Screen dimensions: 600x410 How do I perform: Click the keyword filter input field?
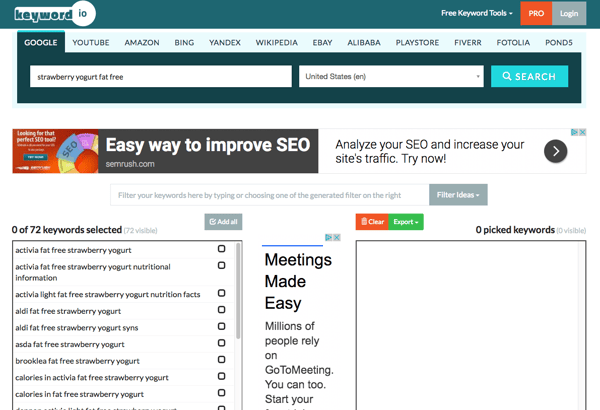pyautogui.click(x=269, y=194)
